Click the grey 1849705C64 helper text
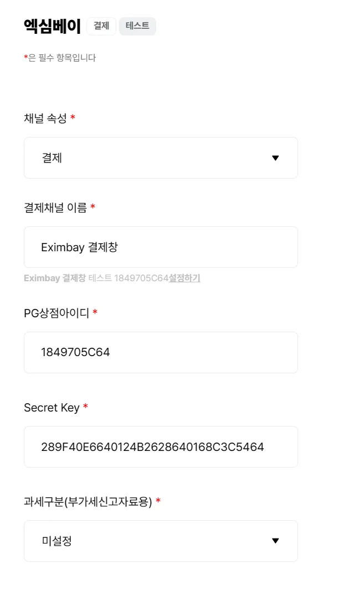The image size is (364, 609). 141,278
